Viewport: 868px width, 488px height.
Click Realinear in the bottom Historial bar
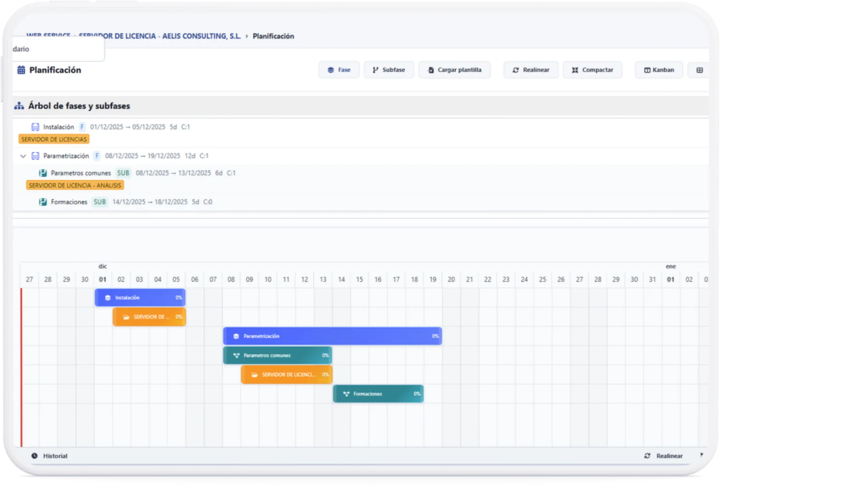coord(670,456)
